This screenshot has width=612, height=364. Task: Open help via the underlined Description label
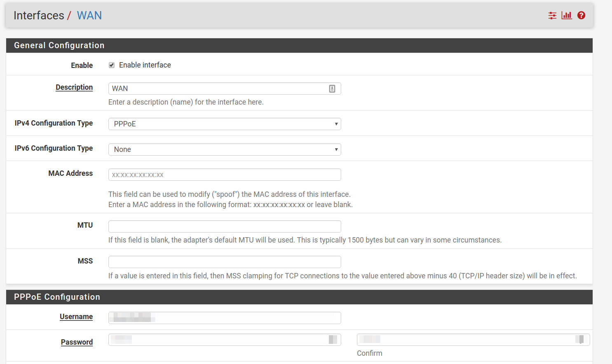click(x=74, y=87)
